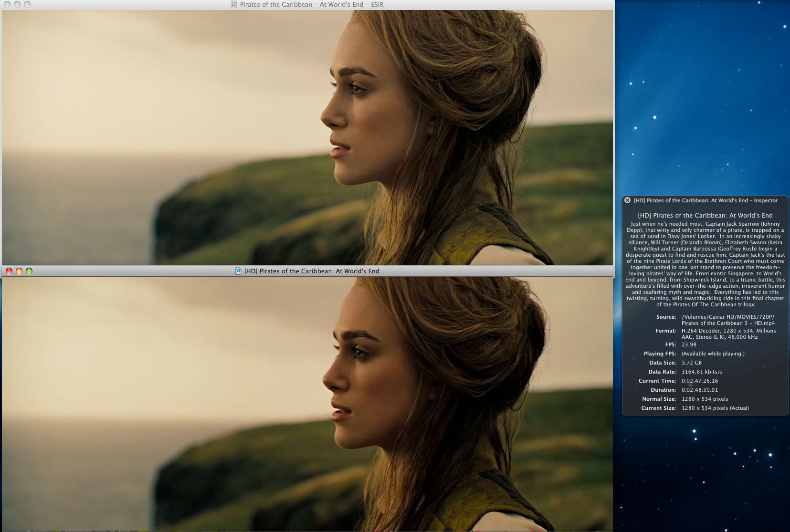Click the 'Data Size:' label
The height and width of the screenshot is (532, 790).
pos(663,363)
